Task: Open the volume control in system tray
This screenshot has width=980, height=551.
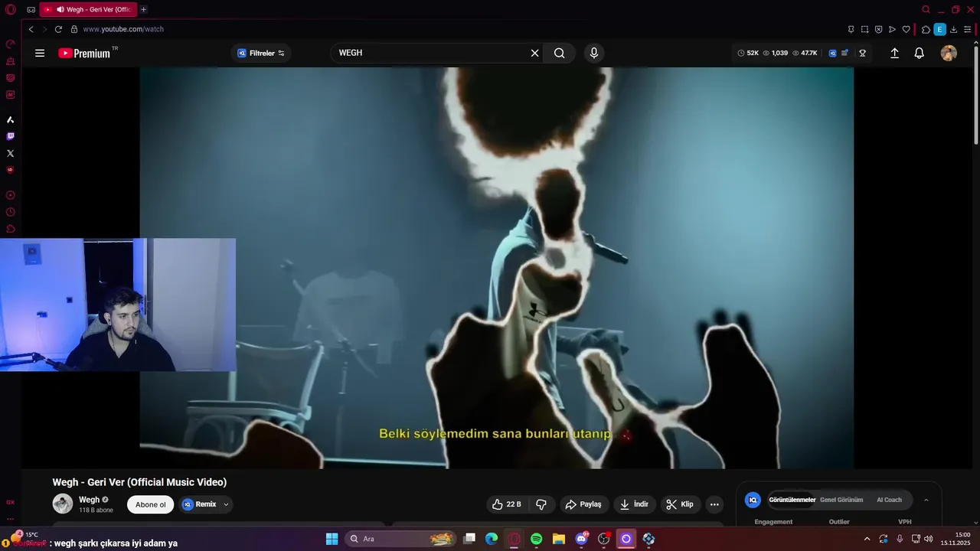Action: tap(929, 539)
